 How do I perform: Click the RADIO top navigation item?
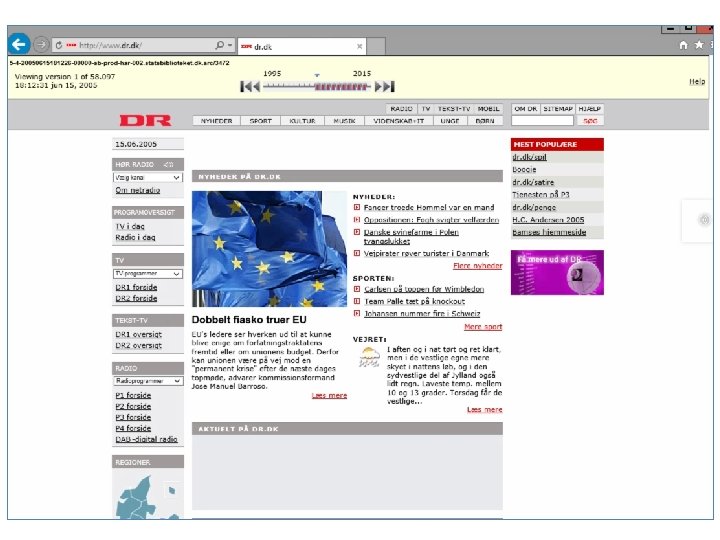(x=401, y=109)
